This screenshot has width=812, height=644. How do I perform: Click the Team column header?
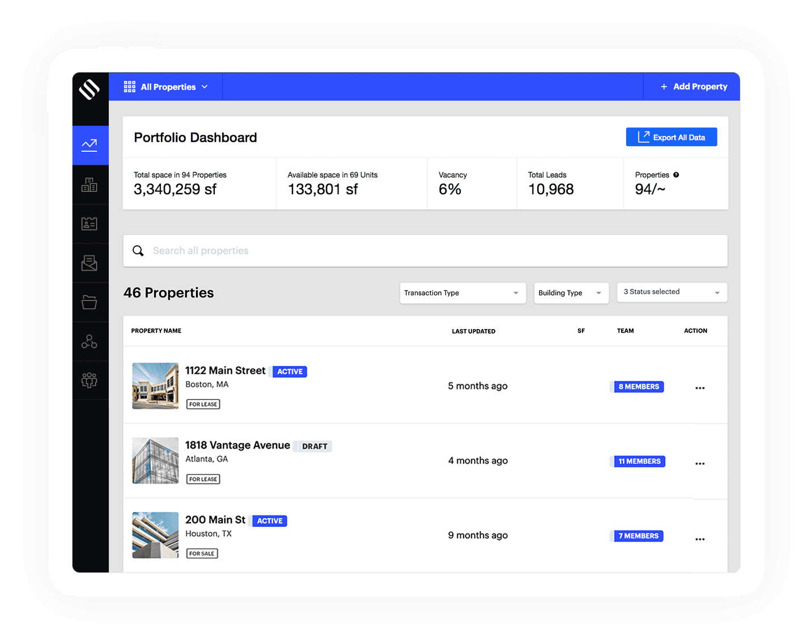pyautogui.click(x=626, y=331)
